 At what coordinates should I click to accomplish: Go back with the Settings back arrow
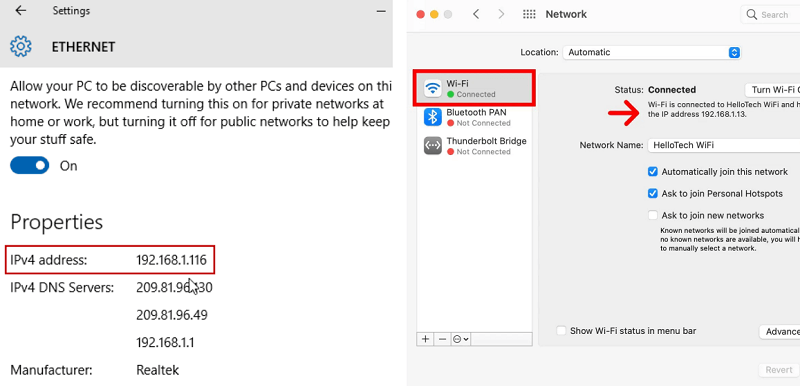pyautogui.click(x=20, y=11)
